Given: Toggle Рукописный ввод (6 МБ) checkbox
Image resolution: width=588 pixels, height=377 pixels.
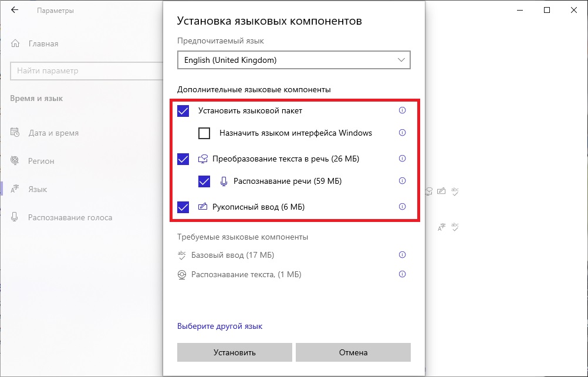Looking at the screenshot, I should pyautogui.click(x=183, y=207).
